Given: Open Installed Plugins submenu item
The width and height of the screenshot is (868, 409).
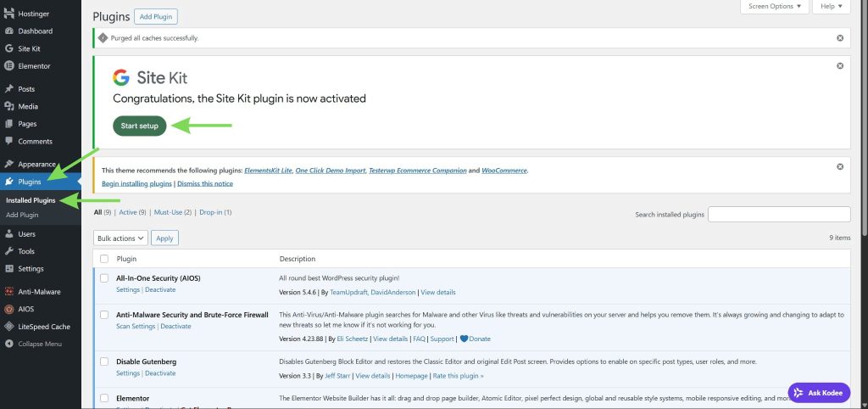Looking at the screenshot, I should [31, 200].
